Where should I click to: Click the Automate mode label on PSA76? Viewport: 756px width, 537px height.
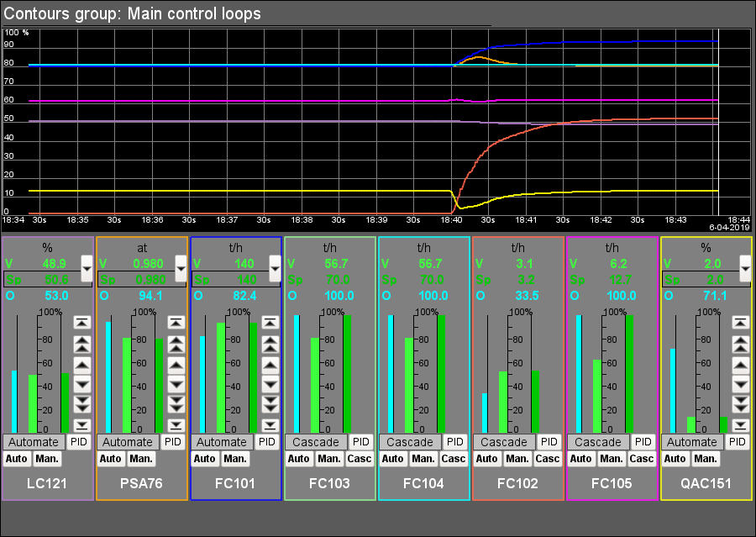(128, 442)
